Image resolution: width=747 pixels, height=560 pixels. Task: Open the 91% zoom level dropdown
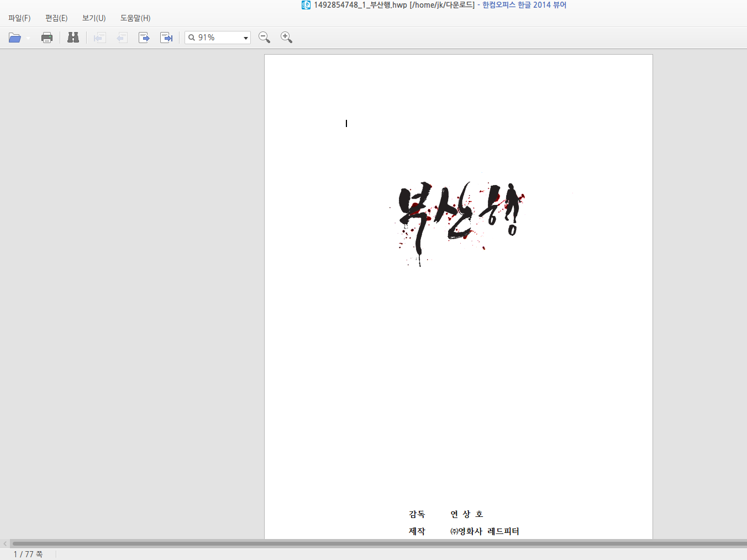pos(246,38)
